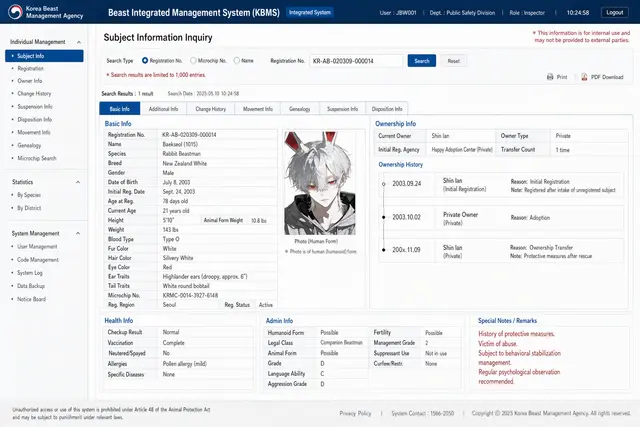Click the Current Owner value Shin Ian
Image resolution: width=640 pixels, height=427 pixels.
click(x=440, y=136)
